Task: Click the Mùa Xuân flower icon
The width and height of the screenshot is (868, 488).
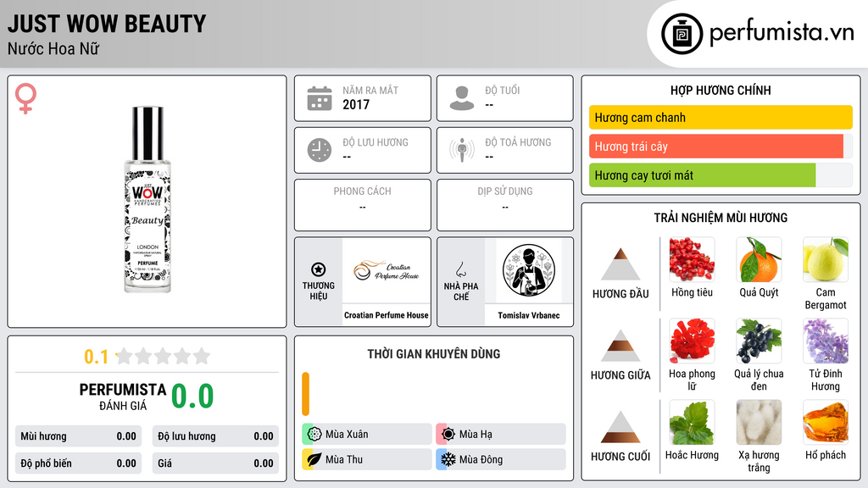Action: click(314, 435)
